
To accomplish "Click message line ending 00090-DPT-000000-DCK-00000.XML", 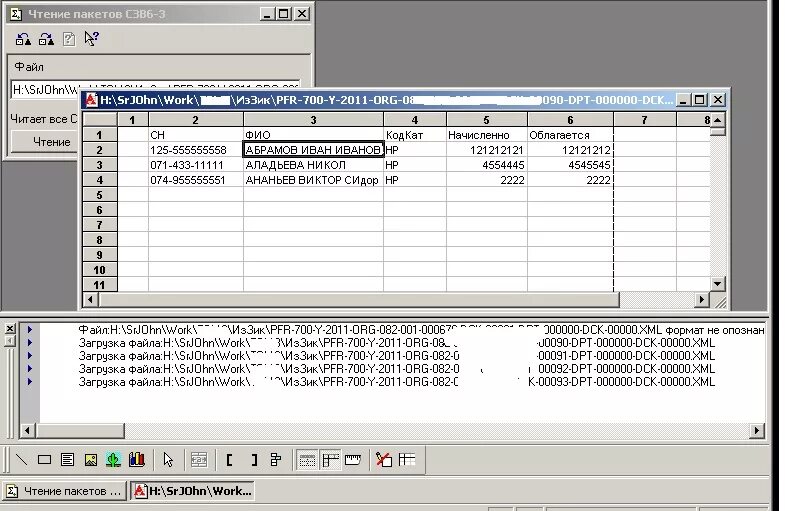I will [x=397, y=343].
